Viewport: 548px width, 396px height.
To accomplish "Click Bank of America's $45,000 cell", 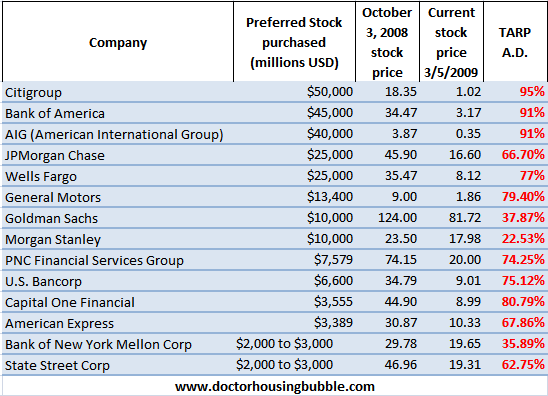I will [x=330, y=113].
